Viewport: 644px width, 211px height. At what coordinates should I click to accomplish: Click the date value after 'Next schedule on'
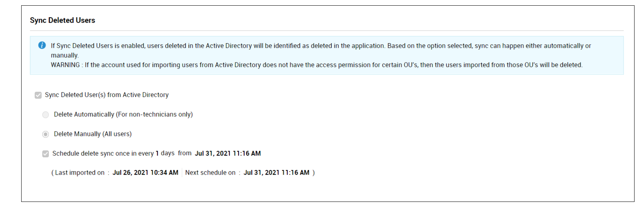[x=276, y=173]
